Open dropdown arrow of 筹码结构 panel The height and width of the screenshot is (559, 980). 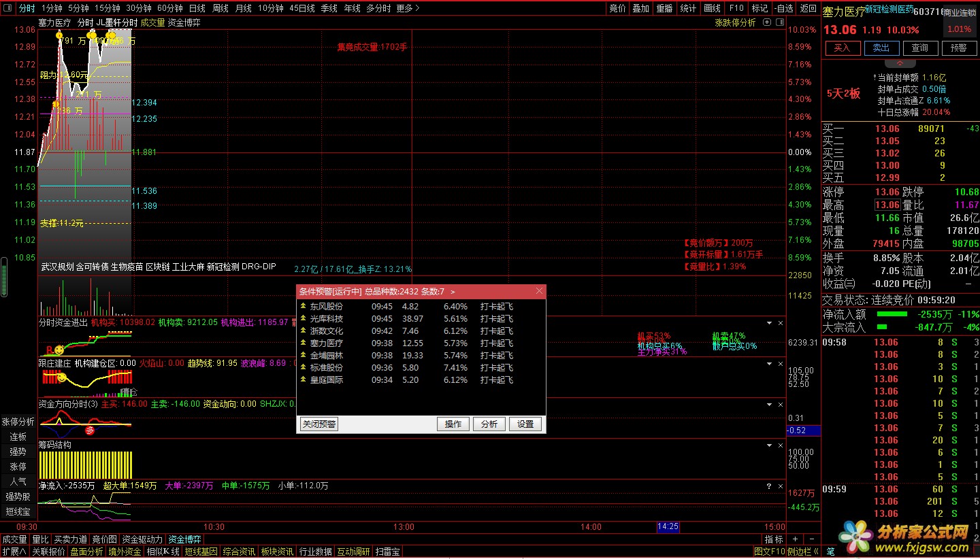(x=770, y=445)
